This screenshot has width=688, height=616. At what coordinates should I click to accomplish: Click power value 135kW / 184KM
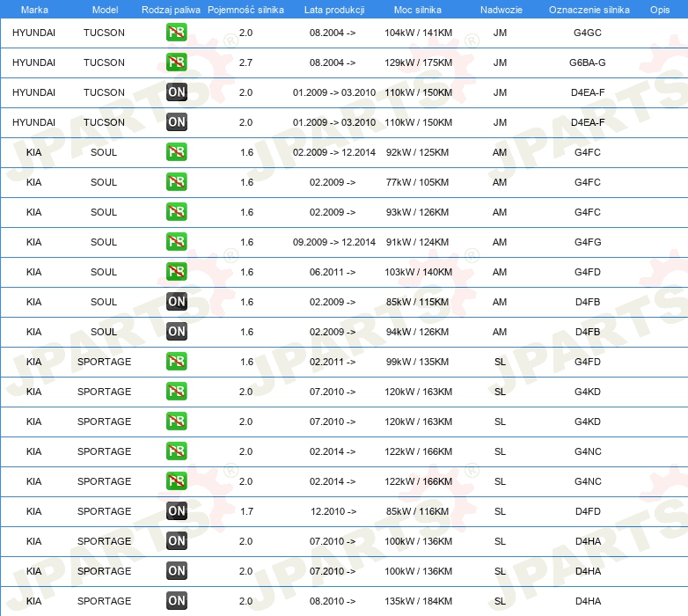(418, 601)
